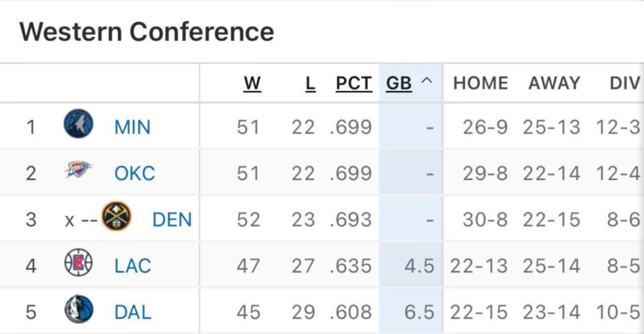Open the DAL team link
The image size is (644, 334).
(133, 312)
